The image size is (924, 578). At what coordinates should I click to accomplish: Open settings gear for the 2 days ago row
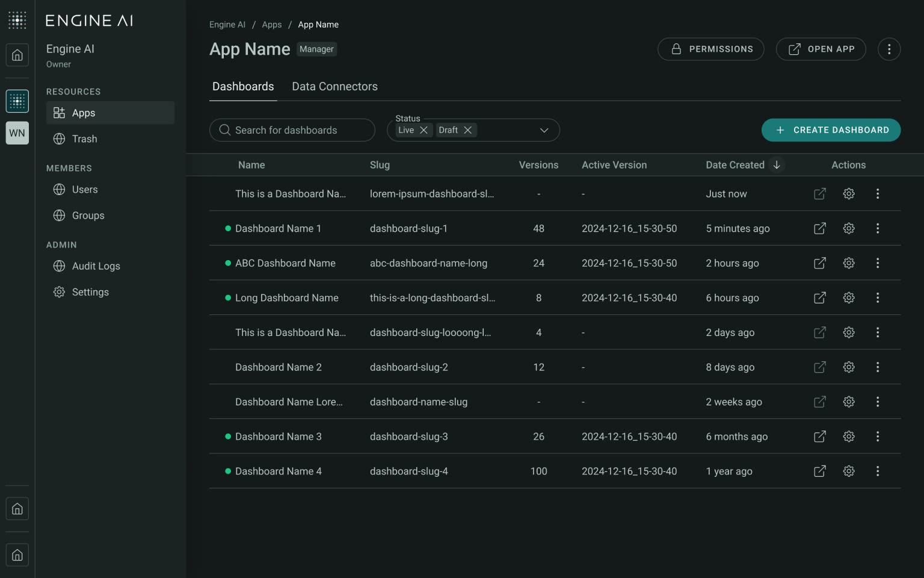click(x=849, y=332)
